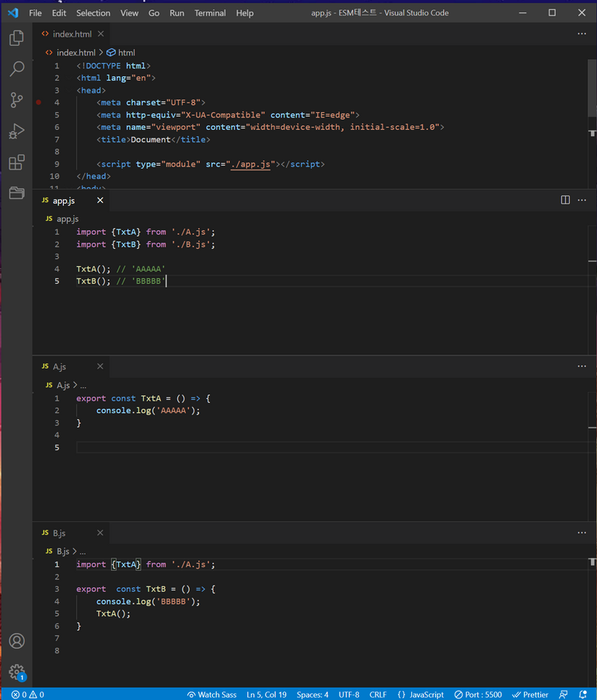
Task: Click Port : 5500 Live Server status
Action: pos(478,695)
